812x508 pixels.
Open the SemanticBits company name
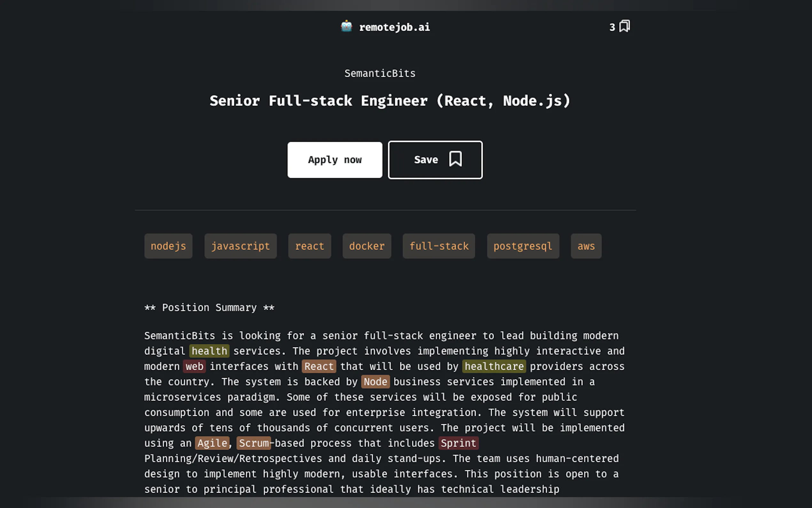(380, 73)
